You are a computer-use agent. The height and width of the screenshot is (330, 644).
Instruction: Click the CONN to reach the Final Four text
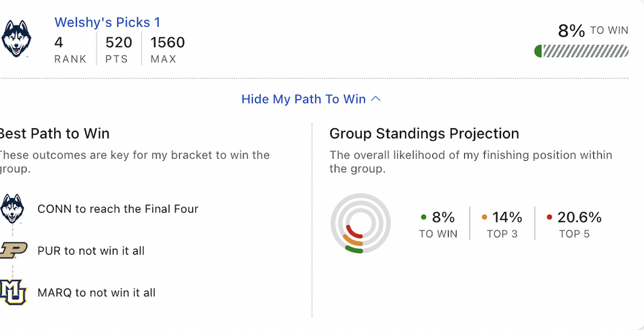tap(118, 208)
